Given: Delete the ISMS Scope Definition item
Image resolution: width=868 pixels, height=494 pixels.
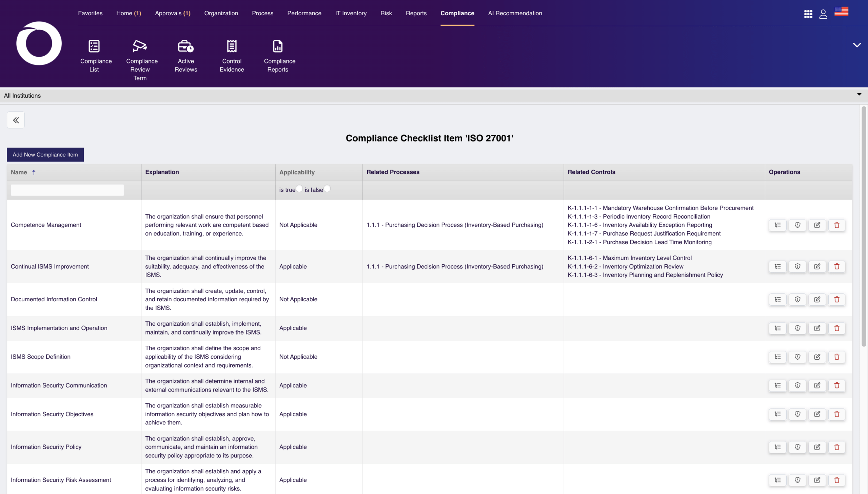Looking at the screenshot, I should point(837,357).
